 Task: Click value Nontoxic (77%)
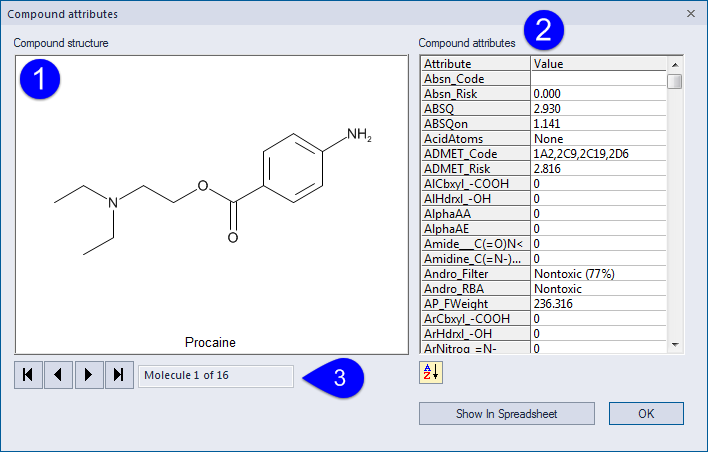598,273
